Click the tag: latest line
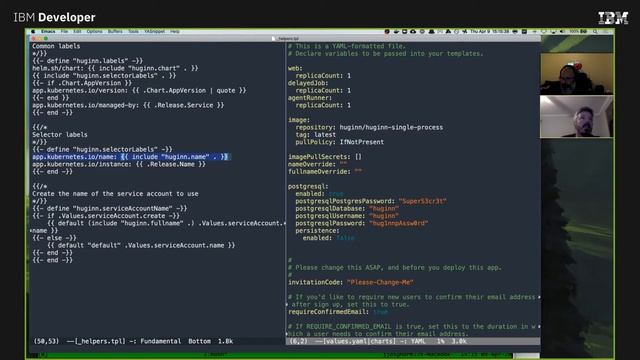Image resolution: width=640 pixels, height=360 pixels. point(316,135)
